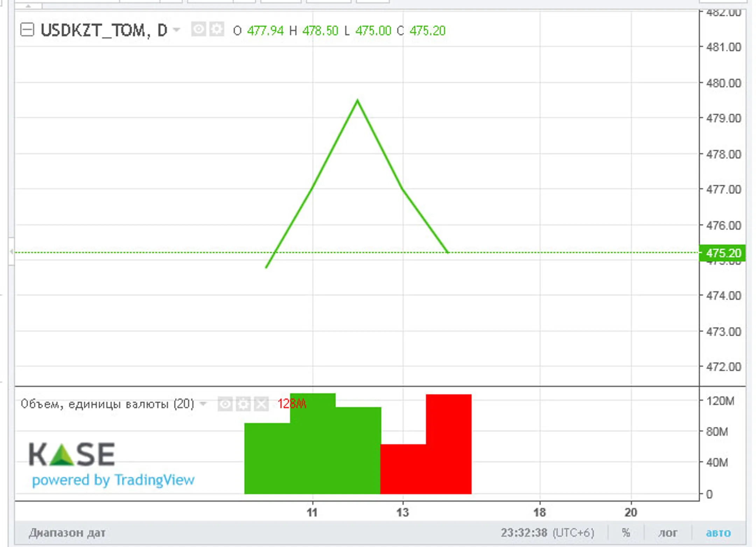This screenshot has width=756, height=547.
Task: Click the small up-arrow at top-left corner
Action: pyautogui.click(x=28, y=6)
